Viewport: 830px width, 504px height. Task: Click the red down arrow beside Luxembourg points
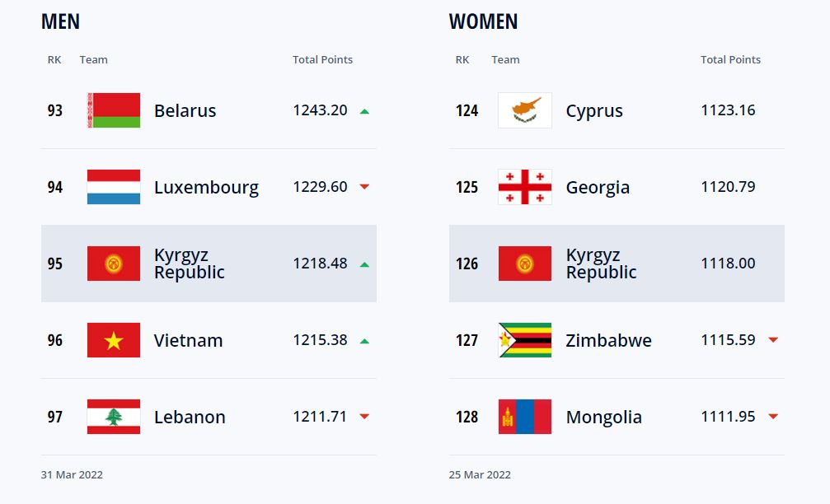(x=364, y=187)
